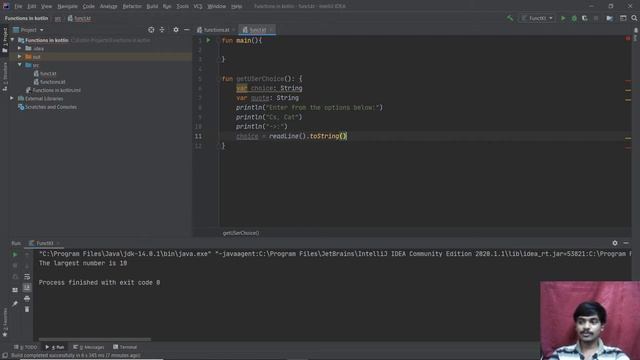Toggle the Run tool window bottom button
This screenshot has width=640, height=360.
coord(55,347)
